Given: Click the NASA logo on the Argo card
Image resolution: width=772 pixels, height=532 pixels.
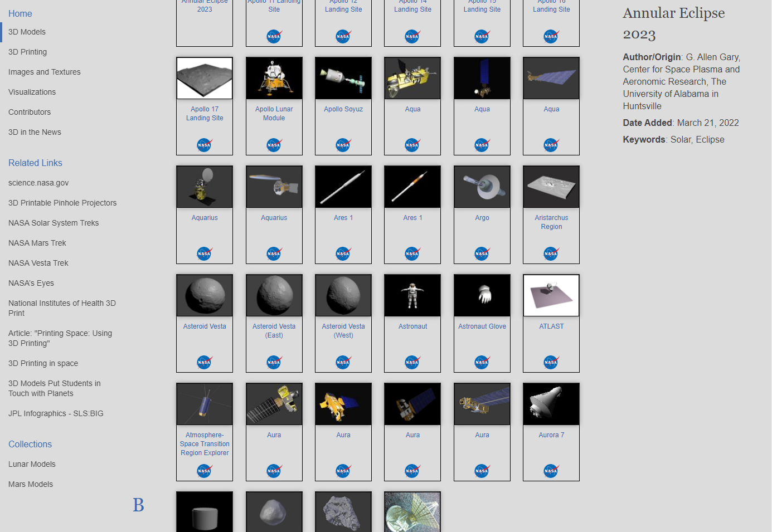Looking at the screenshot, I should [482, 253].
